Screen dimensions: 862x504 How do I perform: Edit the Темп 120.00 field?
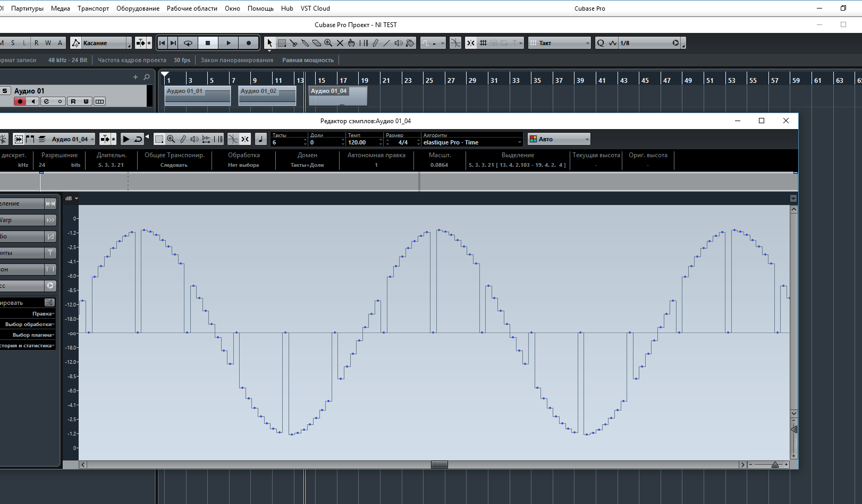(x=365, y=142)
